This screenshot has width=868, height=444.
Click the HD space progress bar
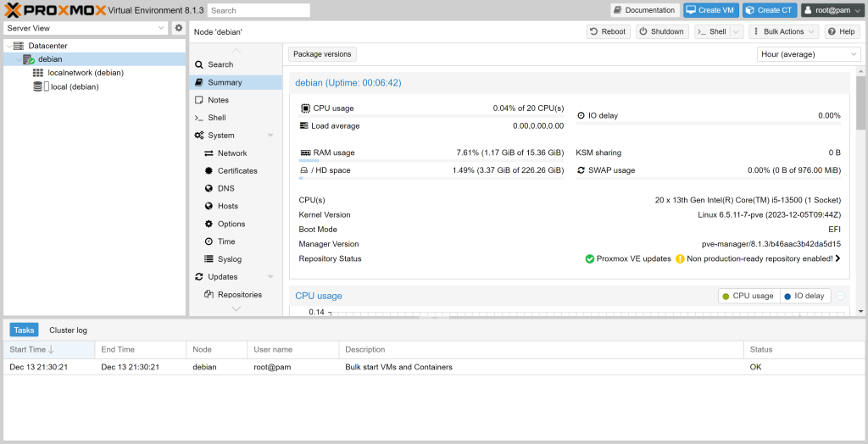[x=431, y=178]
